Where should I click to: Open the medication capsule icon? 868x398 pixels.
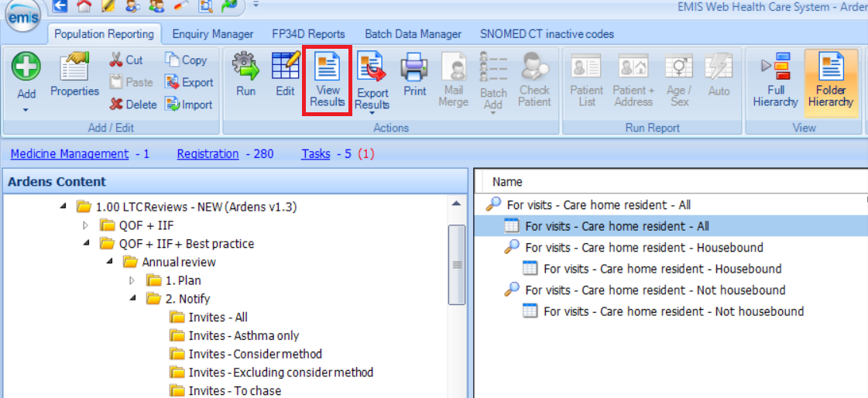click(180, 7)
